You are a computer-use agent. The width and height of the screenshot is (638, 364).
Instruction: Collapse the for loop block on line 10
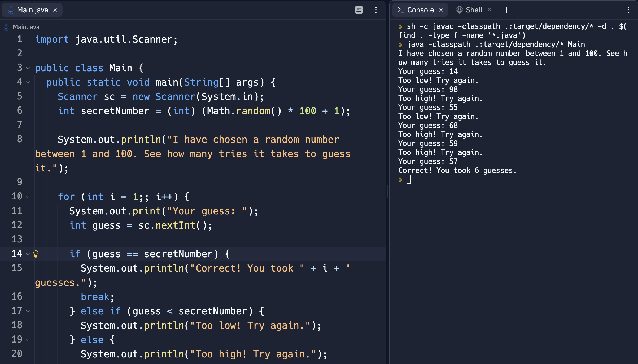[x=28, y=197]
